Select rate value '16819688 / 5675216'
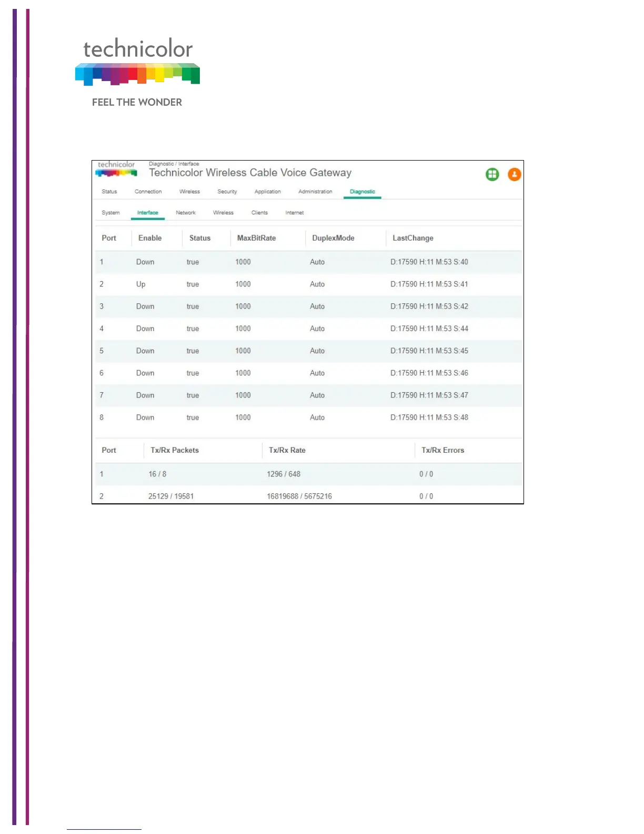The image size is (644, 834). click(299, 496)
